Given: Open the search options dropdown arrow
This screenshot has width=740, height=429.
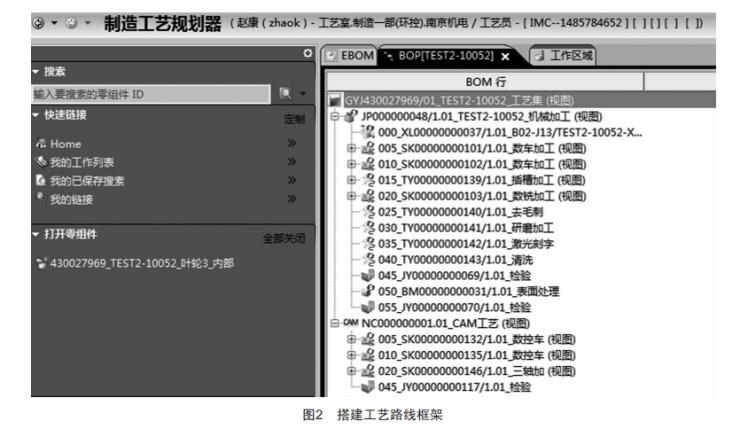Looking at the screenshot, I should pos(303,93).
